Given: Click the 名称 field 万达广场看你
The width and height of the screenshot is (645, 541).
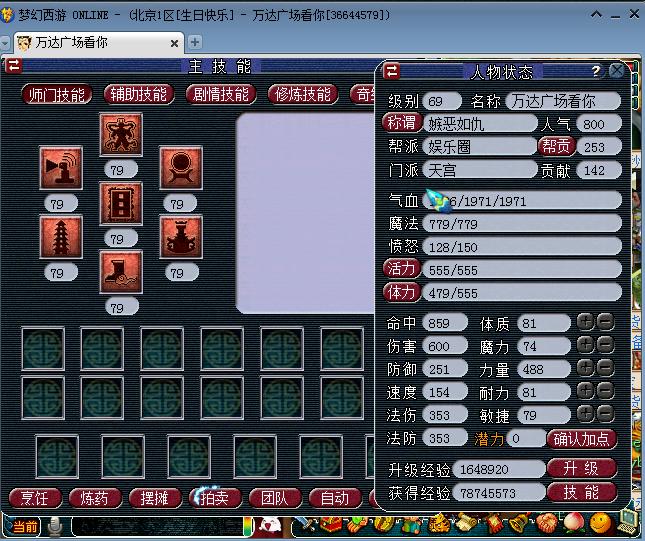Looking at the screenshot, I should coord(563,101).
